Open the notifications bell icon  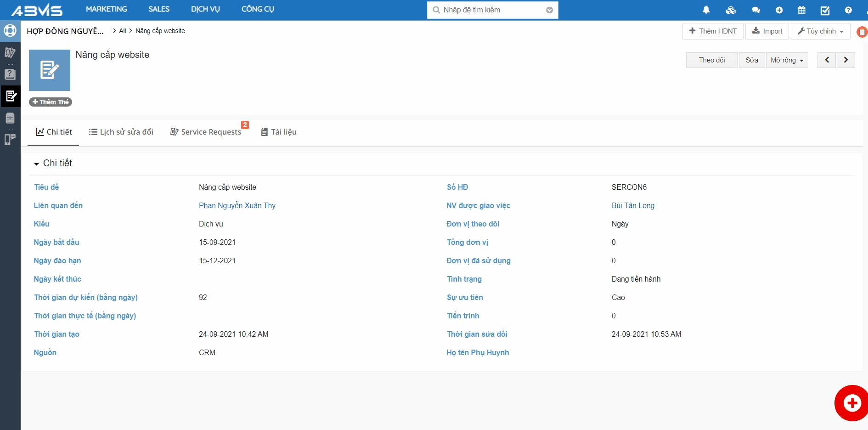(706, 10)
